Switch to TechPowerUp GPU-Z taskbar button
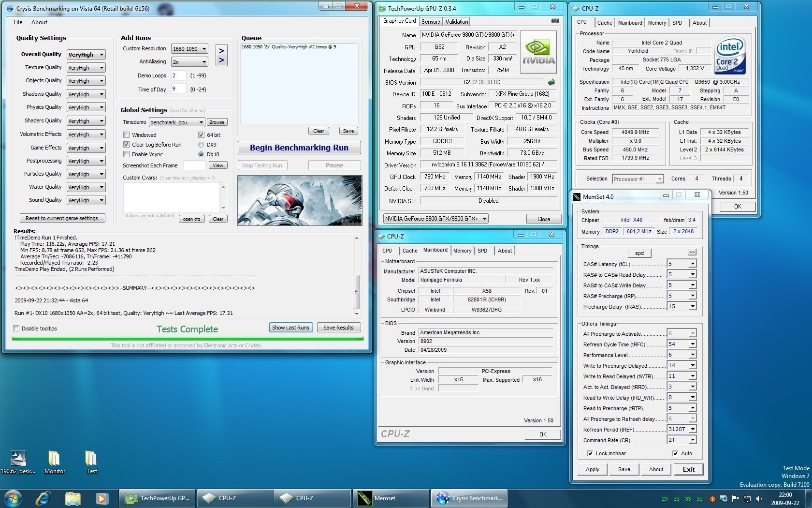812x508 pixels. click(158, 498)
